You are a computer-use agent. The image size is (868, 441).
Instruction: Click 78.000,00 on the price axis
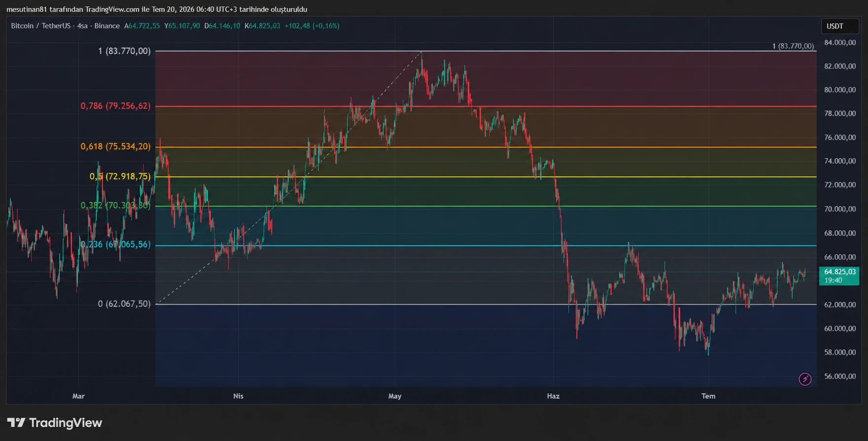(840, 113)
